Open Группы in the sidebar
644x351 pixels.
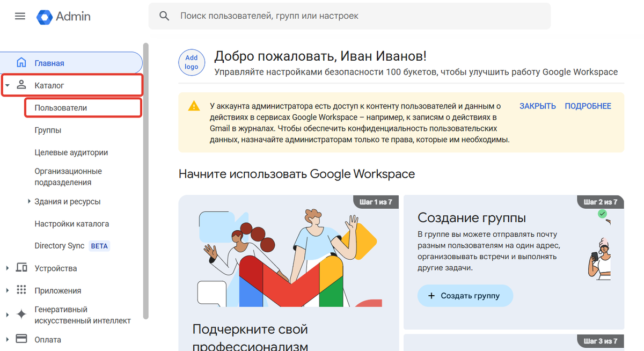(x=48, y=130)
